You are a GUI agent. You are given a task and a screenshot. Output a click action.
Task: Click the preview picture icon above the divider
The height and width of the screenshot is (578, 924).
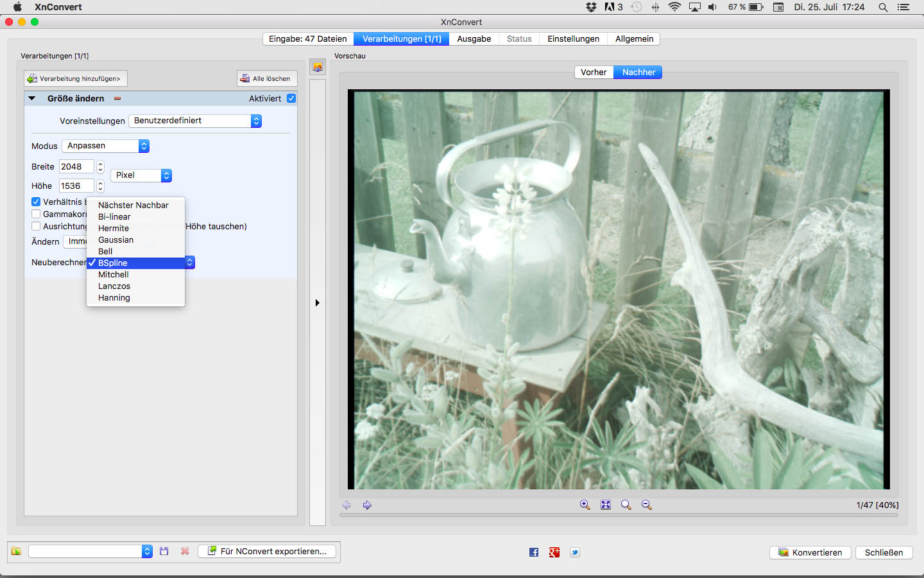tap(318, 67)
